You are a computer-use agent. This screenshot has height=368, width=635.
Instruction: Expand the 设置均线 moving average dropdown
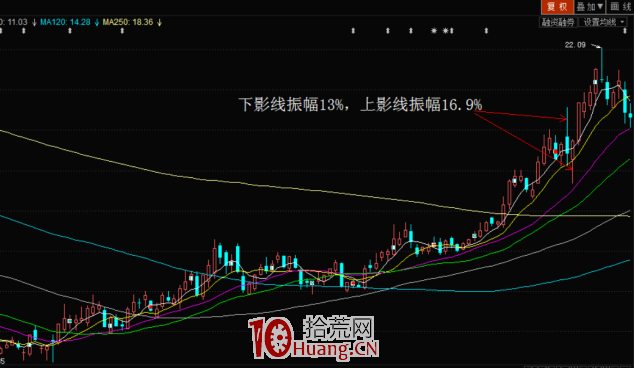603,22
